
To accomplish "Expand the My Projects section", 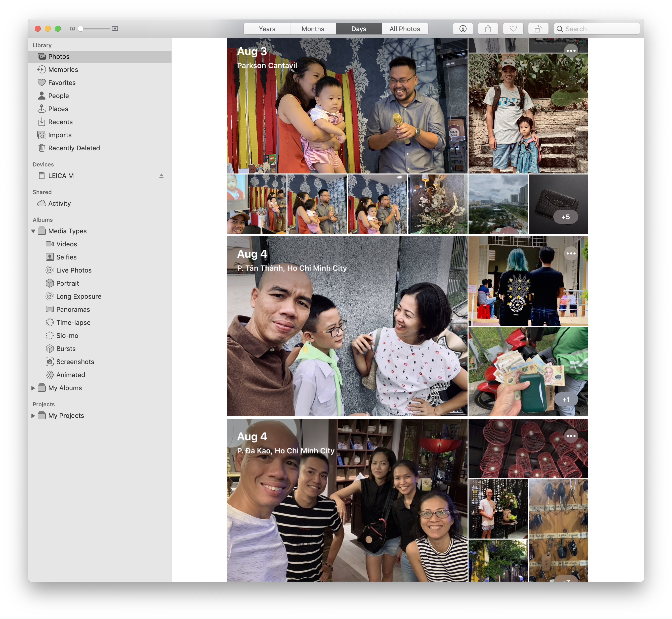I will (33, 415).
